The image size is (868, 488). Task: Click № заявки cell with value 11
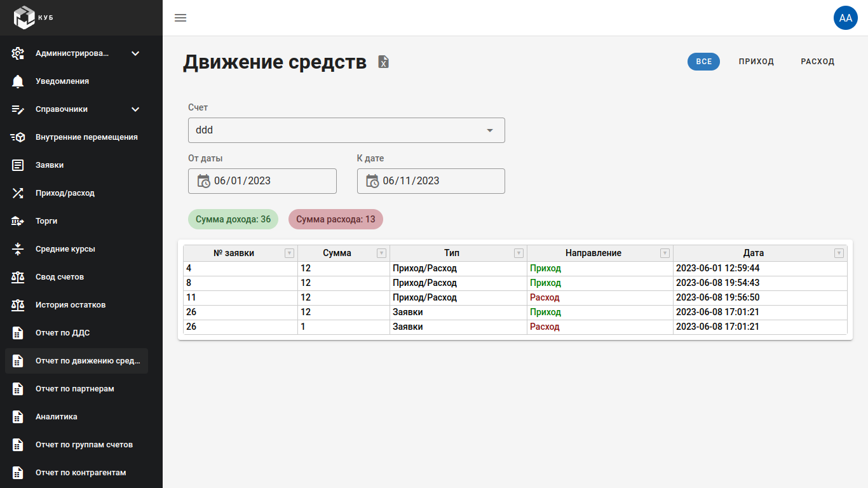240,297
